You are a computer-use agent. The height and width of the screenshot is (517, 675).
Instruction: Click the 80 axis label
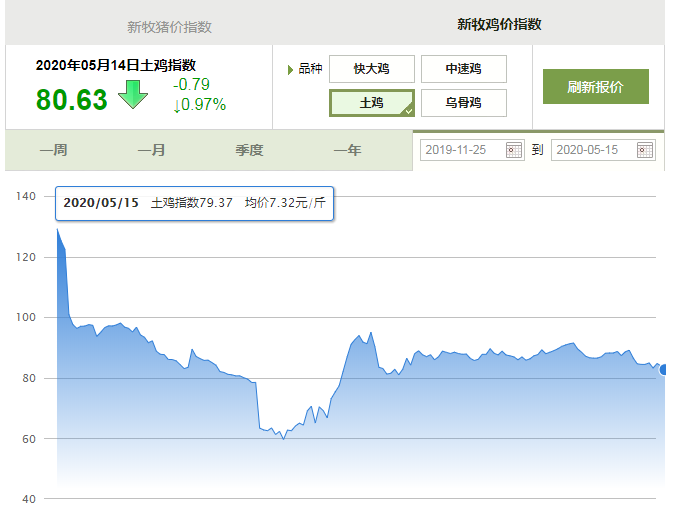pos(29,378)
